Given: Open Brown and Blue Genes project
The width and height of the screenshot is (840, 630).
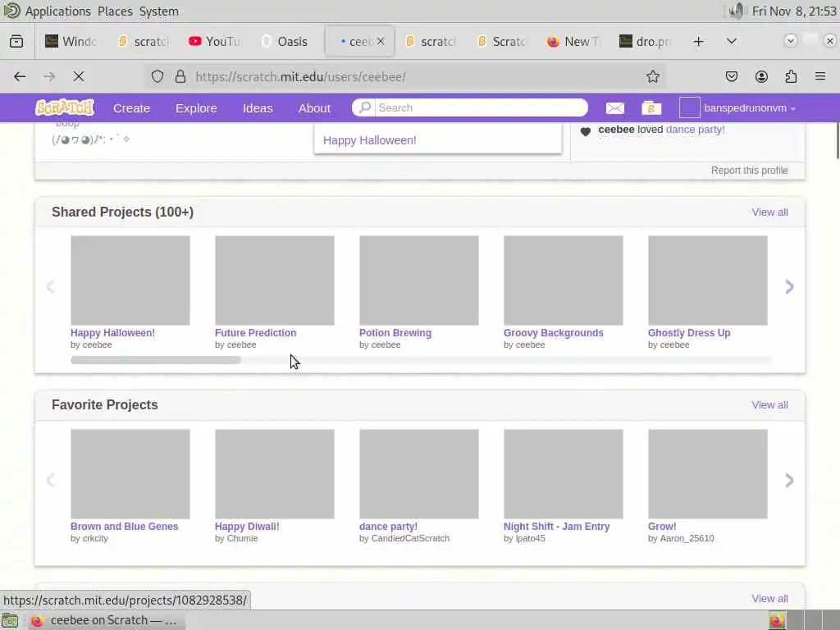Looking at the screenshot, I should 125,527.
